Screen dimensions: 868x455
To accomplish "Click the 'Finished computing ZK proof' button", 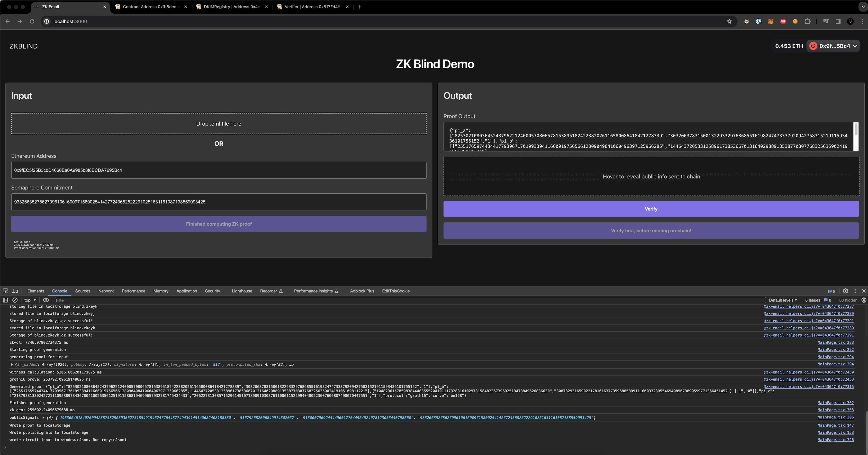I will coord(219,224).
